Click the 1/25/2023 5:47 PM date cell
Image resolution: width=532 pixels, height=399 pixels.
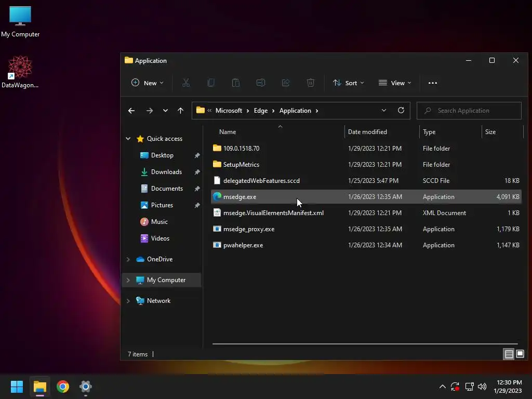click(373, 180)
